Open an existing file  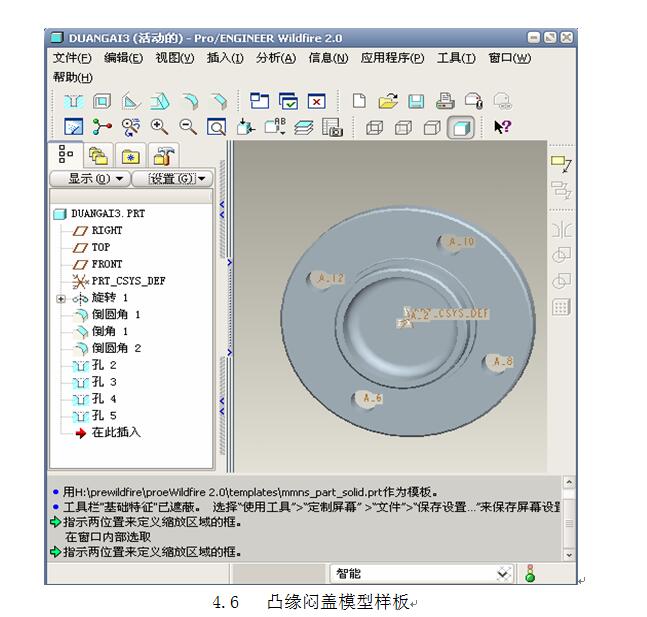(x=388, y=101)
